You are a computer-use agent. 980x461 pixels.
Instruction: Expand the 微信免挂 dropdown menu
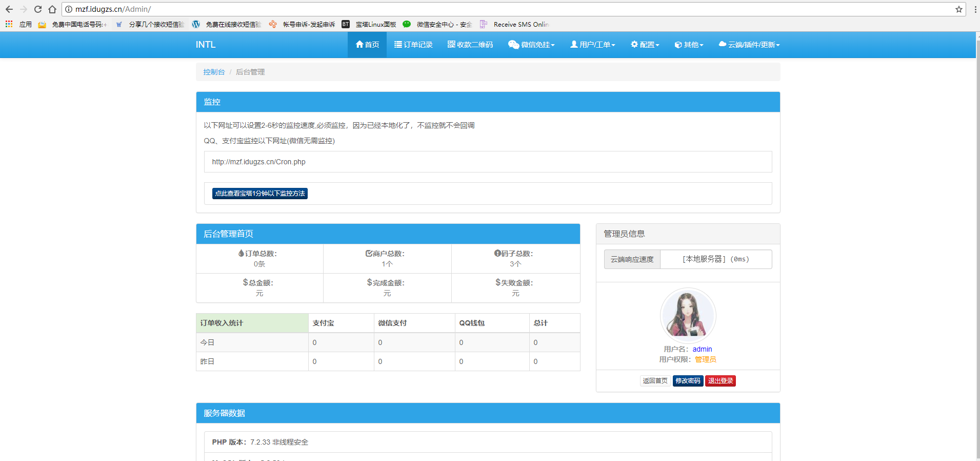coord(531,45)
